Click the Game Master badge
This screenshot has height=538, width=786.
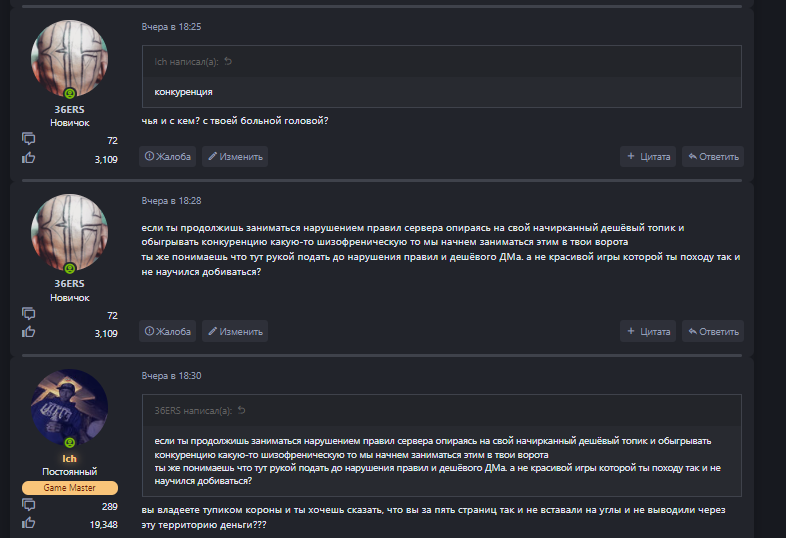[x=70, y=488]
